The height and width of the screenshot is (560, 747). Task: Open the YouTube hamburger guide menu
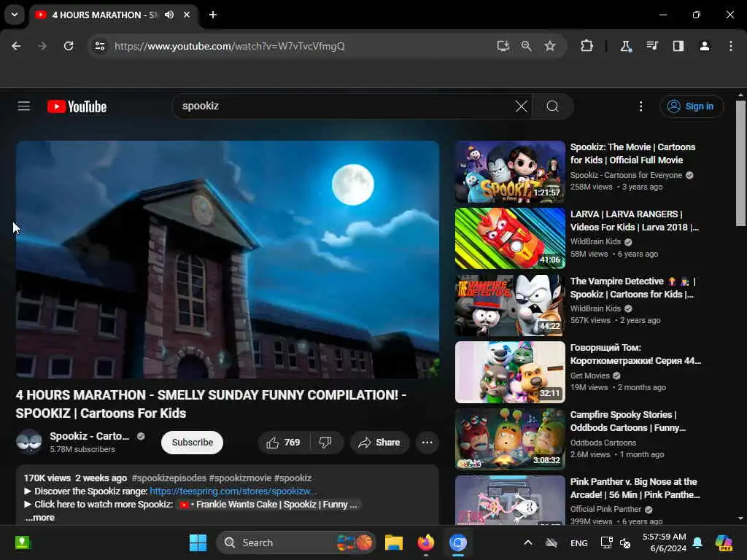[x=24, y=106]
